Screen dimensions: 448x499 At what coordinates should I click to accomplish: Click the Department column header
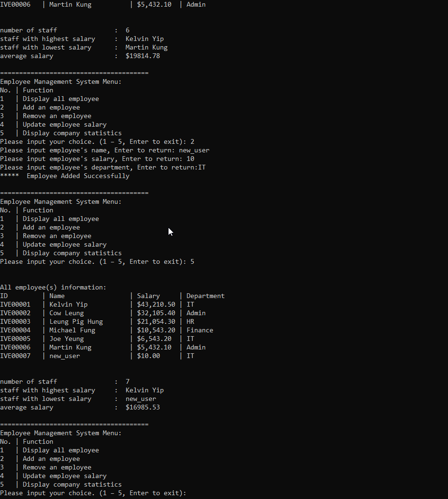[x=205, y=296]
